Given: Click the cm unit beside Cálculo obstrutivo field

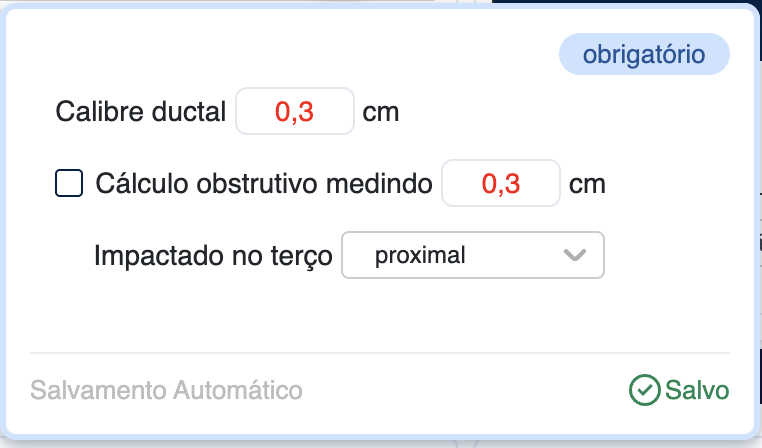Looking at the screenshot, I should pos(587,184).
